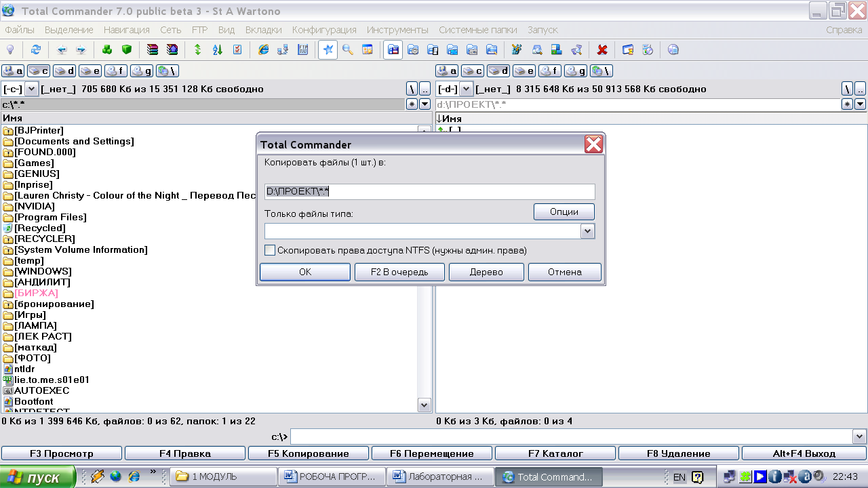Click the thumbnails view icon
868x488 pixels.
tap(367, 49)
